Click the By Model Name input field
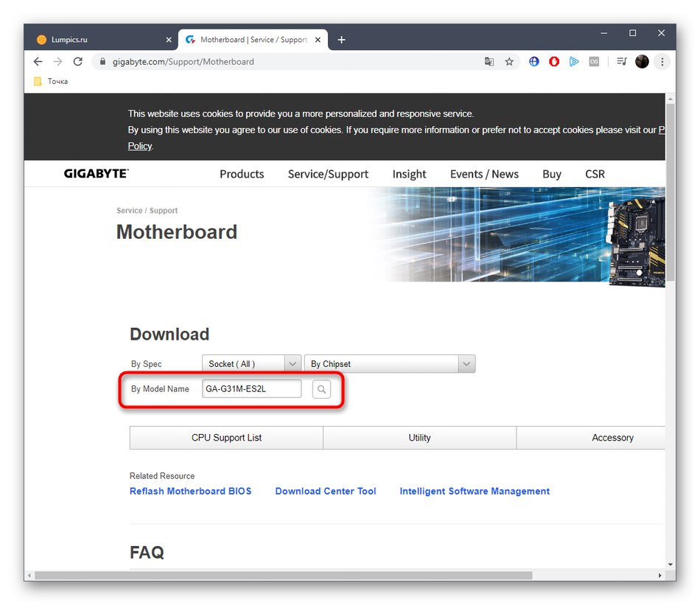This screenshot has height=605, width=700. pos(251,389)
